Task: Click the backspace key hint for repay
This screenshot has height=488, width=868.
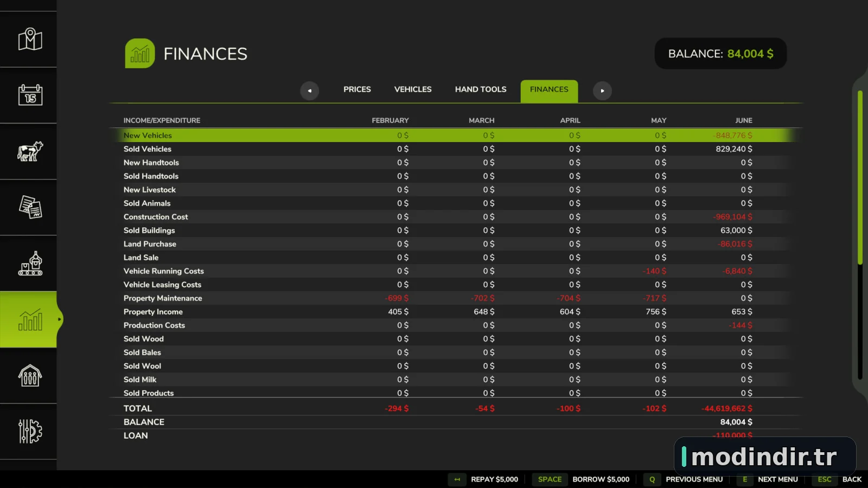Action: 457,479
